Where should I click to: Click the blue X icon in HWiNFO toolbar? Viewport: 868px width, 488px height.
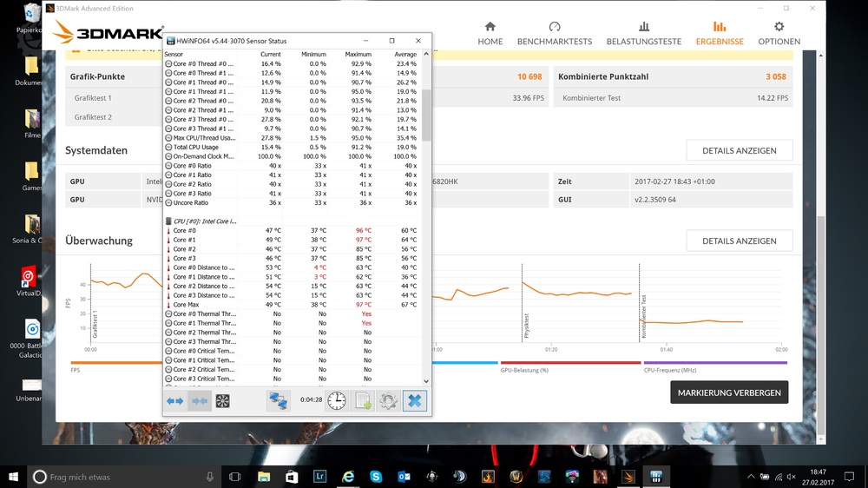pos(415,400)
